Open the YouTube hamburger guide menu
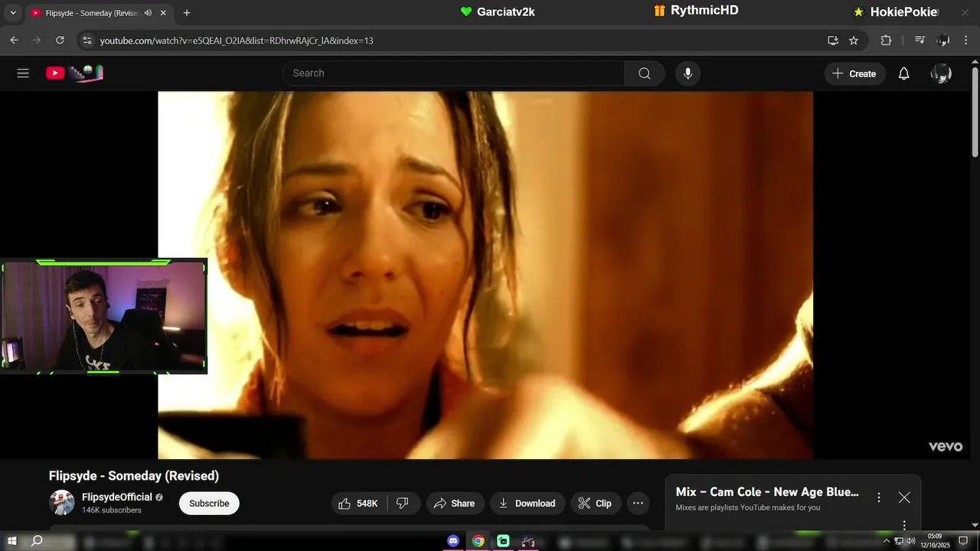 tap(23, 73)
